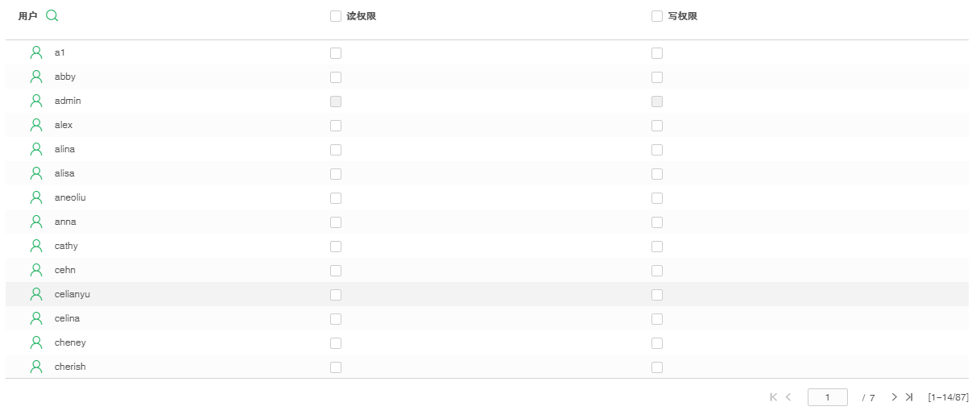980x419 pixels.
Task: Enable read permission for a1
Action: 336,53
